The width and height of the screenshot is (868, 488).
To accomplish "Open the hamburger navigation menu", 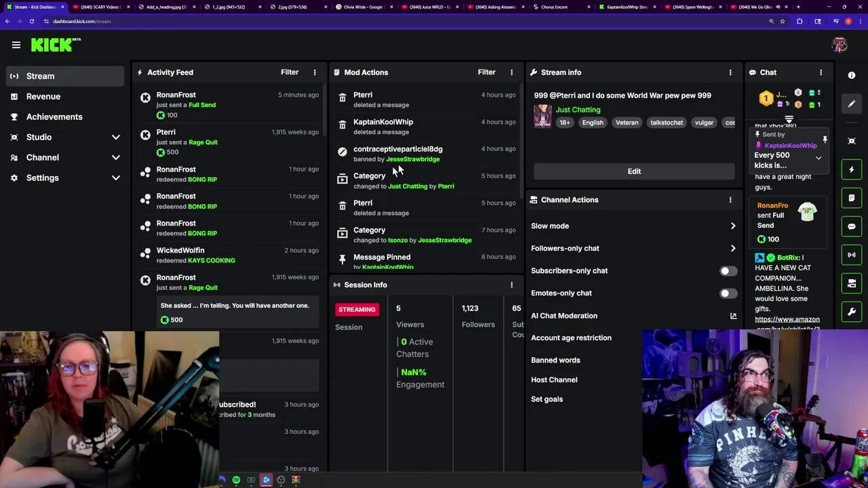I will point(16,45).
